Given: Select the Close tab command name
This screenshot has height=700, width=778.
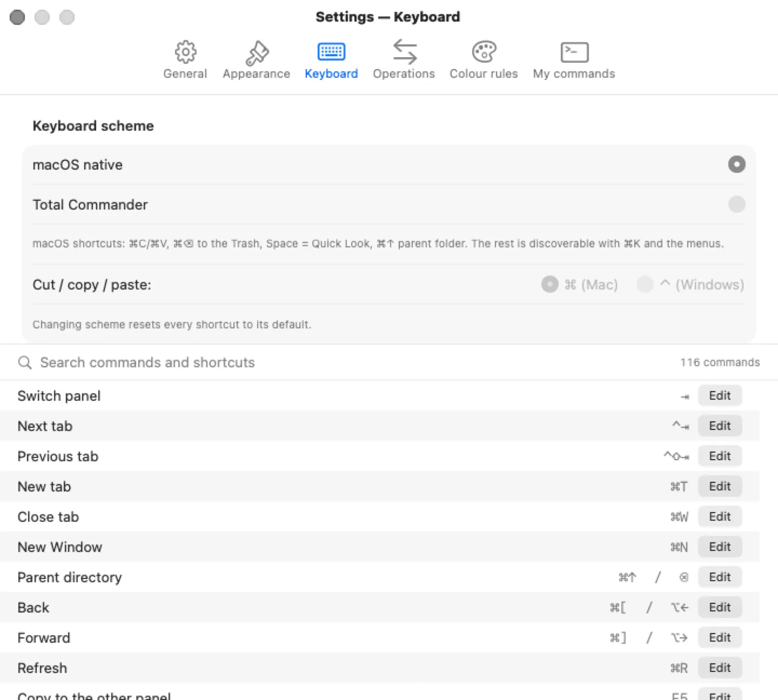Looking at the screenshot, I should click(x=48, y=517).
